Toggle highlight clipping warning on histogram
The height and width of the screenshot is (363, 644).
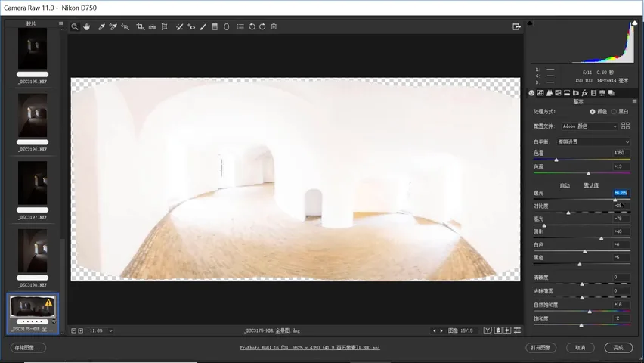pyautogui.click(x=636, y=23)
